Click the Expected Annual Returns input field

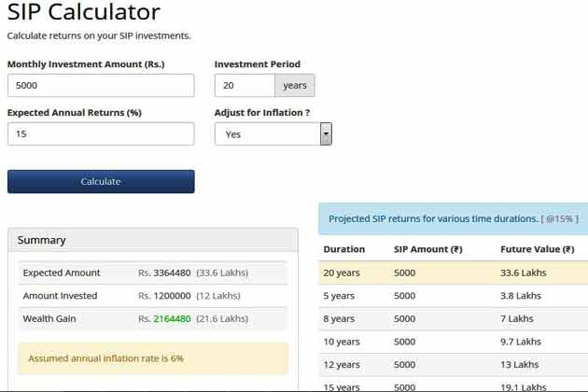point(101,133)
